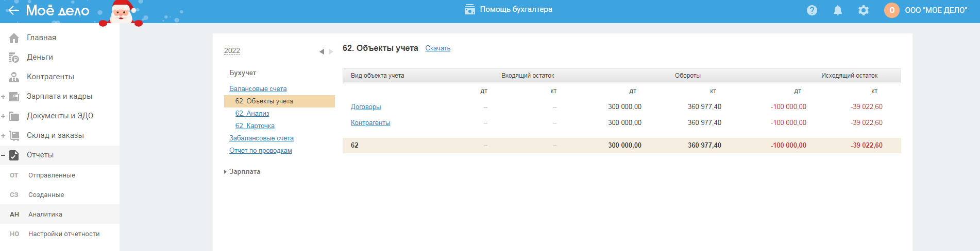The height and width of the screenshot is (251, 980).
Task: Open Настройки отчетности submenu item
Action: point(64,234)
